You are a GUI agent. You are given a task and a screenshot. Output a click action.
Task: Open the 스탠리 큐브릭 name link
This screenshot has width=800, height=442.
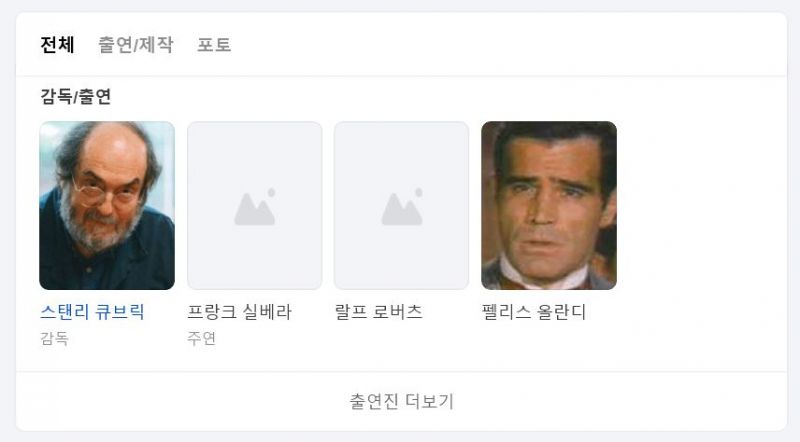92,312
